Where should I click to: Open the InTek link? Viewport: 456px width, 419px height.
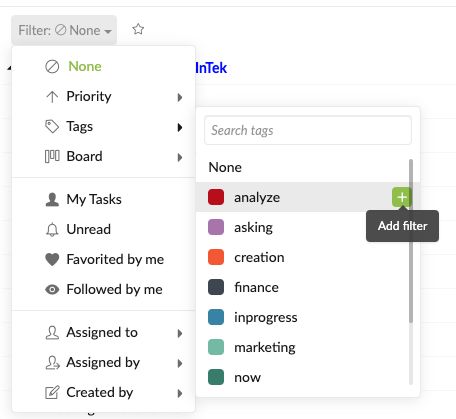(211, 68)
